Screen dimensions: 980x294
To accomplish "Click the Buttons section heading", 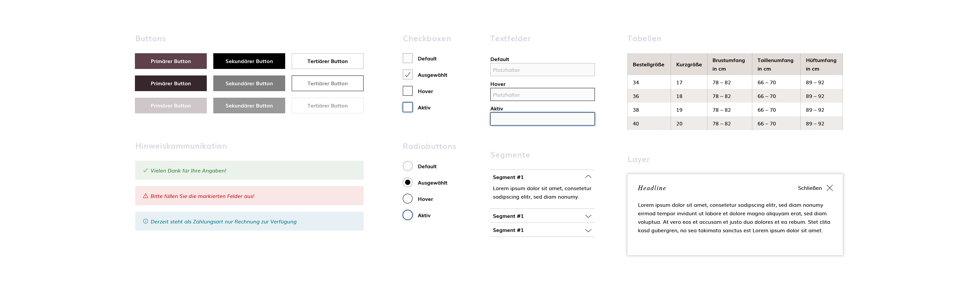I will pyautogui.click(x=150, y=39).
